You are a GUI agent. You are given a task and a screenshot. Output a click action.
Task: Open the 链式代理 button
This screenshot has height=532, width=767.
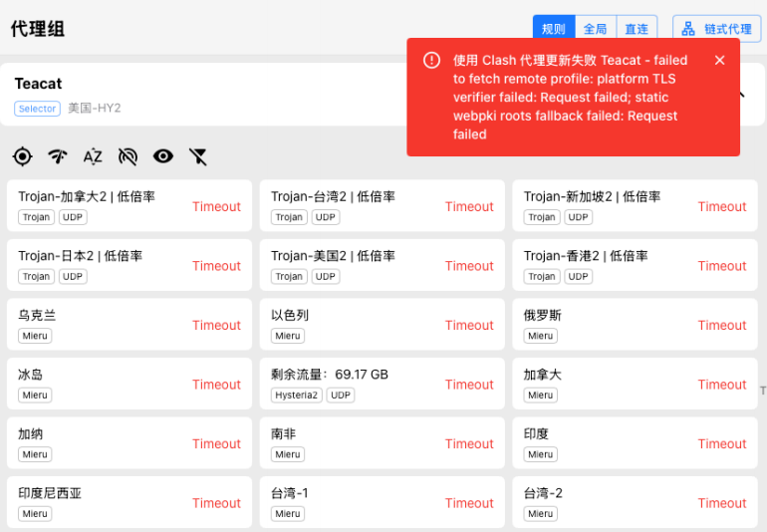click(716, 29)
